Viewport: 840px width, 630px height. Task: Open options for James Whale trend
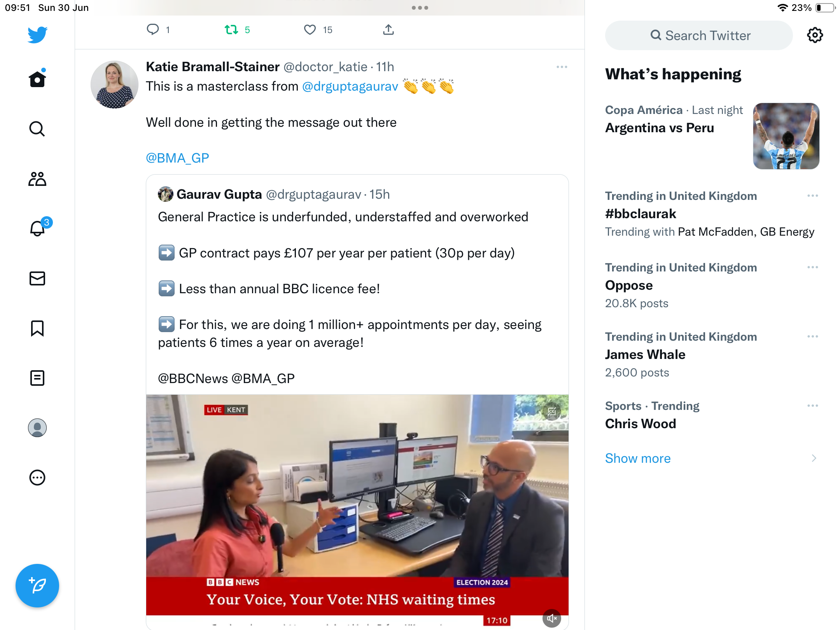pos(812,336)
